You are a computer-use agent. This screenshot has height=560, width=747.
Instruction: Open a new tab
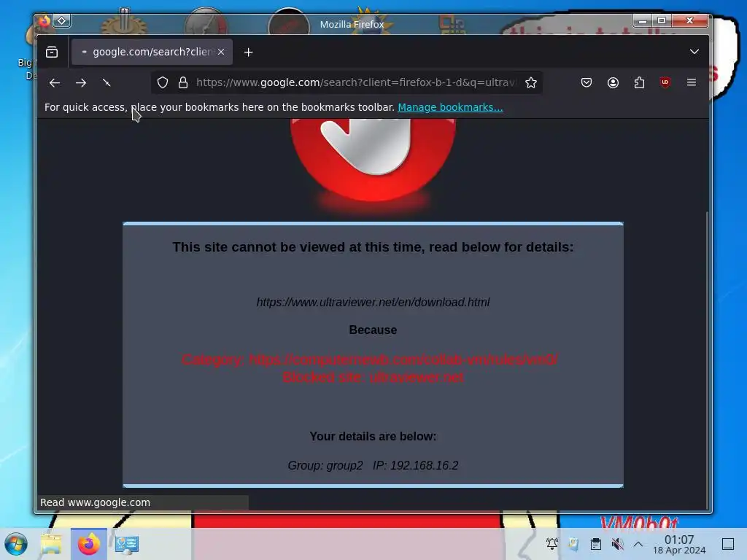click(248, 52)
